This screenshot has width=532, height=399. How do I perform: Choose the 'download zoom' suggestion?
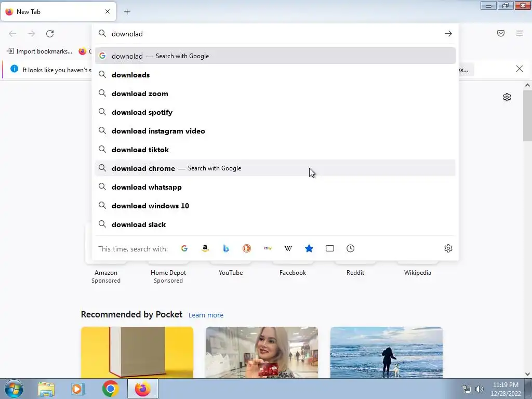275,94
